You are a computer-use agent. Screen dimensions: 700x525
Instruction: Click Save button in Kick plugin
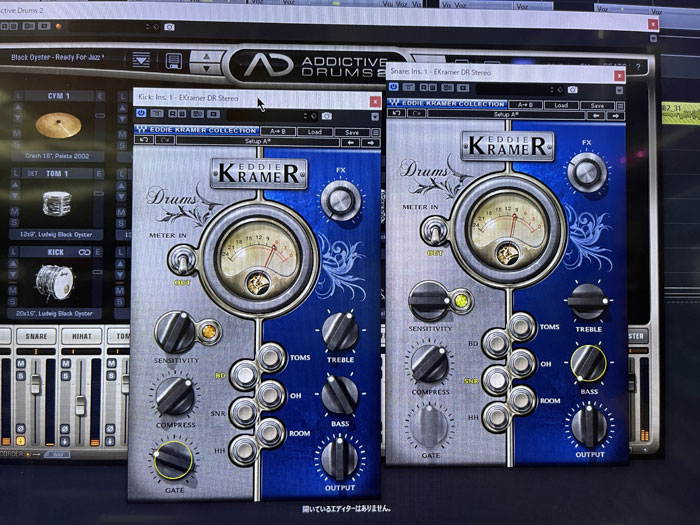(352, 132)
